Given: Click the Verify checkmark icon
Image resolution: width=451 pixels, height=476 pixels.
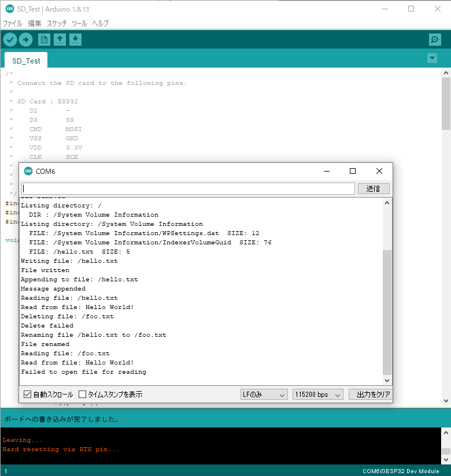Looking at the screenshot, I should [x=10, y=39].
